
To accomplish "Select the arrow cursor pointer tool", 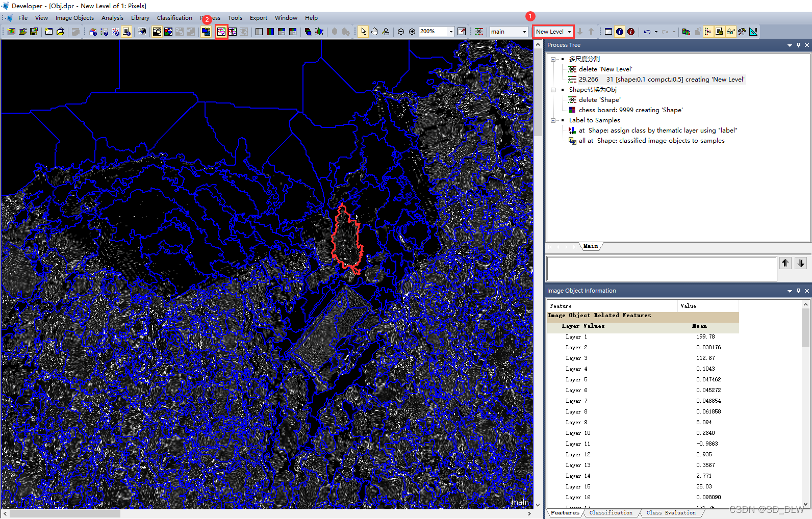I will 363,32.
